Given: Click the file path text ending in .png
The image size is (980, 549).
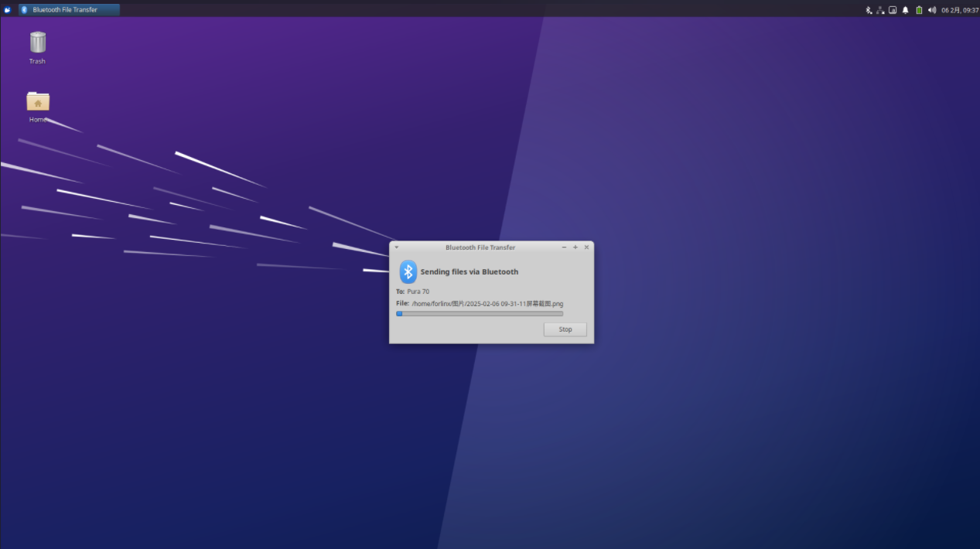Looking at the screenshot, I should (487, 304).
